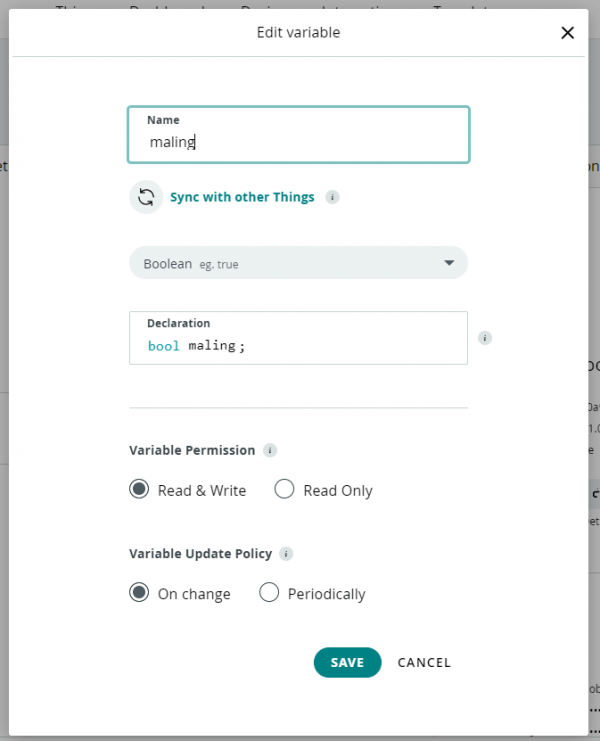Expand type list using the dropdown arrow
The height and width of the screenshot is (741, 600).
click(449, 263)
